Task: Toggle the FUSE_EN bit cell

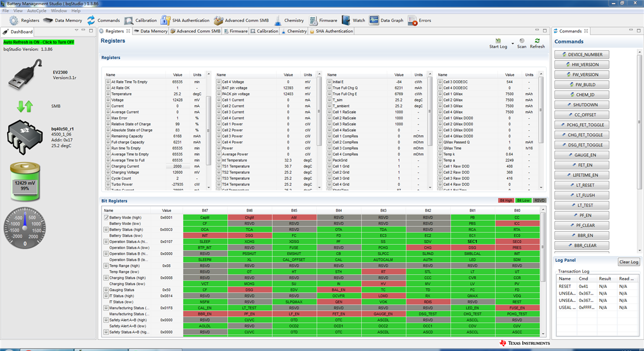Action: [x=517, y=308]
